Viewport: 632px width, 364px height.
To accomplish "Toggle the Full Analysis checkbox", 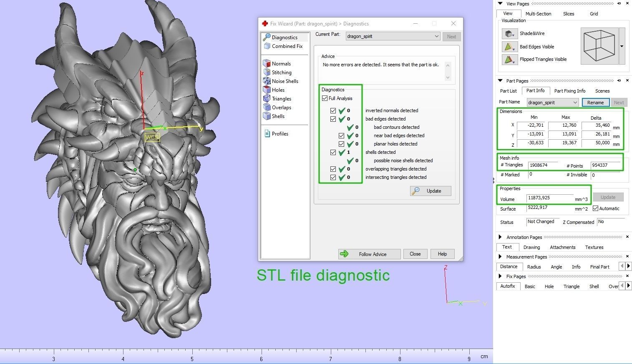I will pyautogui.click(x=325, y=98).
